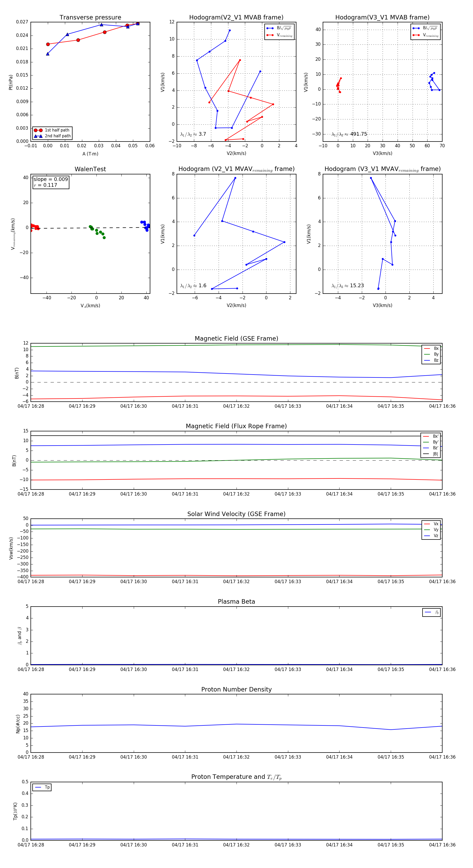Viewport: 473px width, 868px height.
Task: Click the 'Magnetic Field (Flux Rope Frame)' title
Action: pos(236,426)
